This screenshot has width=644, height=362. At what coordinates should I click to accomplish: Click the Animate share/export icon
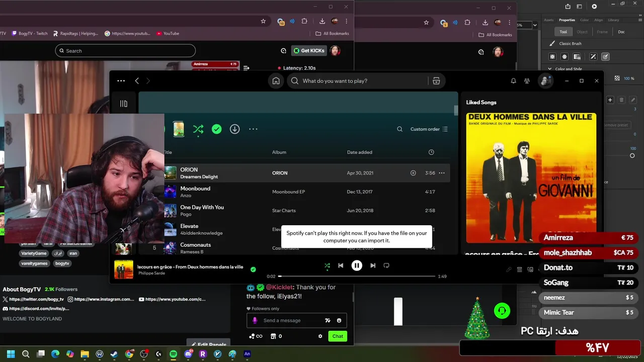(x=568, y=7)
